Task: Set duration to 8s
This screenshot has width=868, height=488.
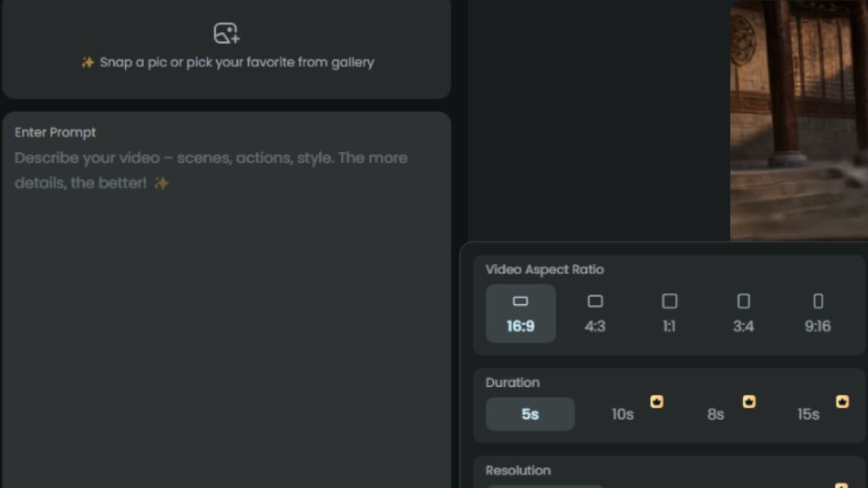Action: [715, 414]
